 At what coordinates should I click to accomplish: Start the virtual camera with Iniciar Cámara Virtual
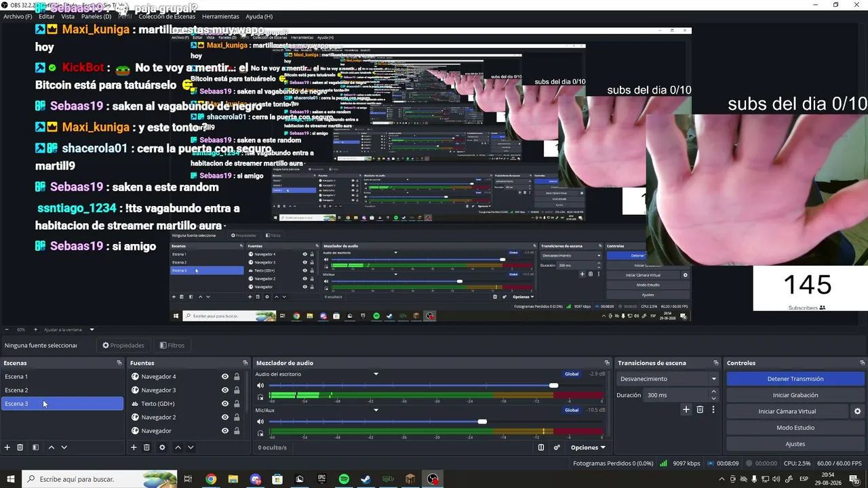(x=787, y=411)
